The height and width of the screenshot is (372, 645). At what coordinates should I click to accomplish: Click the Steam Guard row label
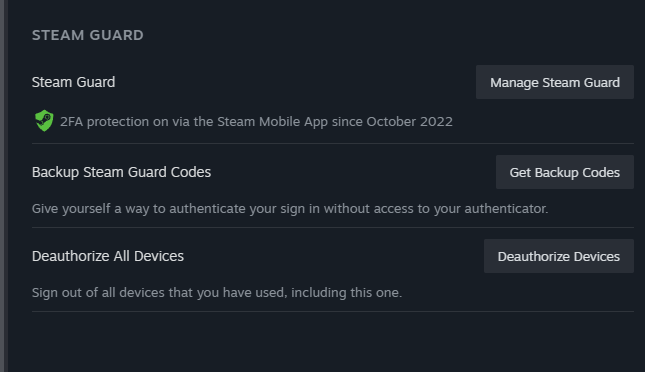[73, 82]
